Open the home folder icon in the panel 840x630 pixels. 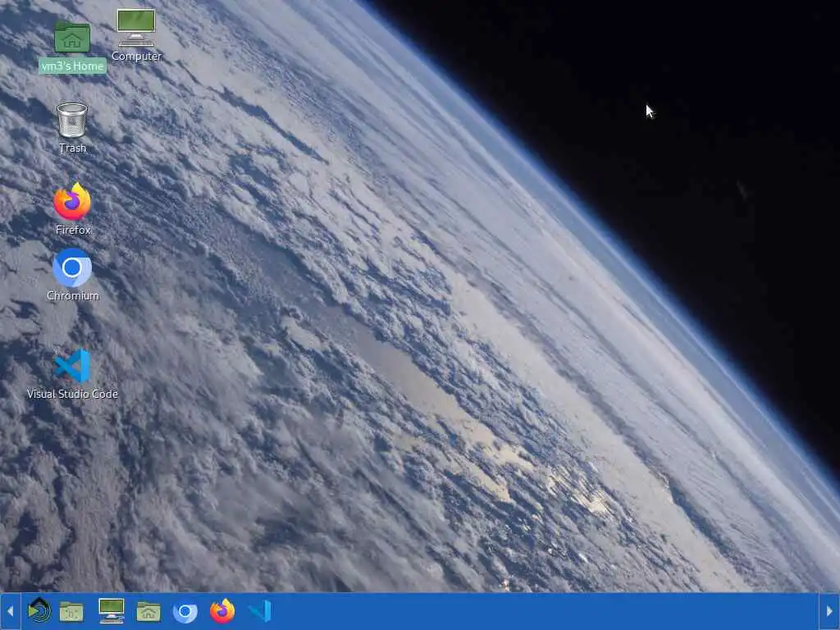(148, 611)
